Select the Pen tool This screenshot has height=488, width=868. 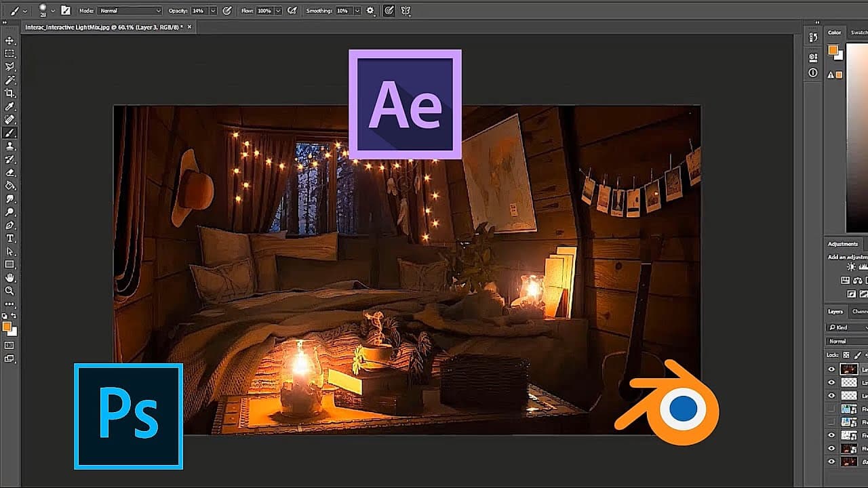point(10,225)
